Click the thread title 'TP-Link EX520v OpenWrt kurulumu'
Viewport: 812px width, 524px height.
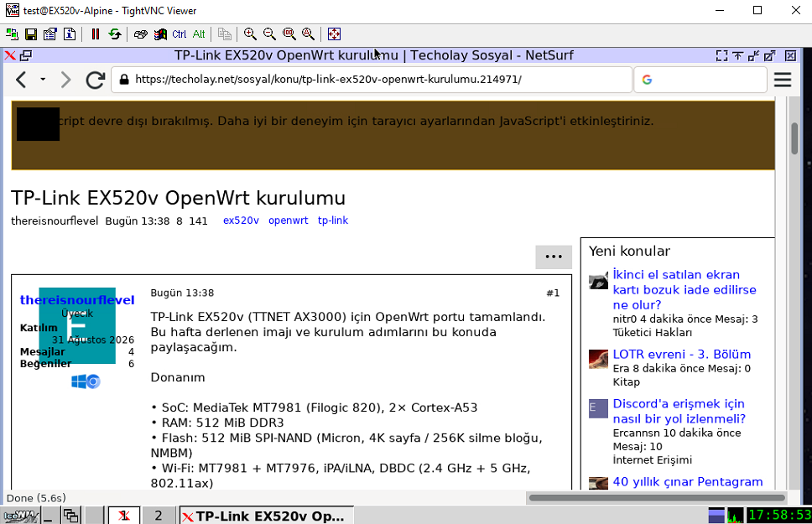click(x=178, y=198)
